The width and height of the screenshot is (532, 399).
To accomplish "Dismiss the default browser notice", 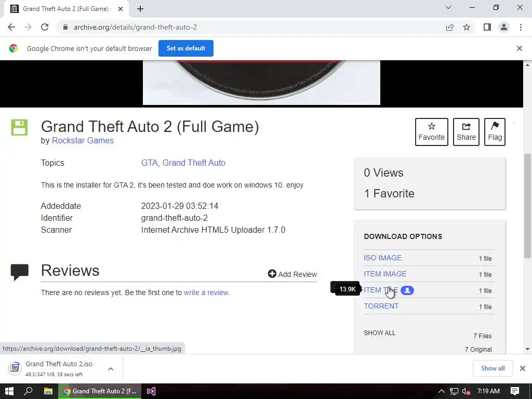I will coord(519,48).
